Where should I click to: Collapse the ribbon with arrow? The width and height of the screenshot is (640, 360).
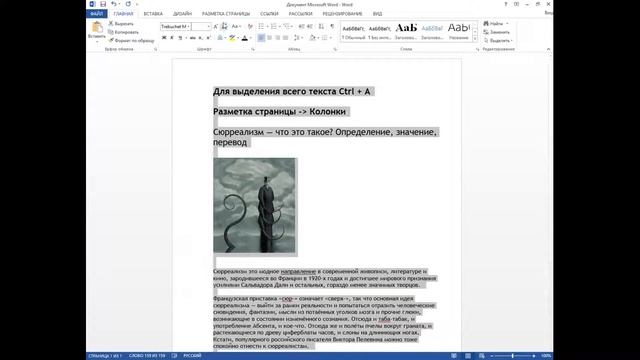[x=548, y=49]
